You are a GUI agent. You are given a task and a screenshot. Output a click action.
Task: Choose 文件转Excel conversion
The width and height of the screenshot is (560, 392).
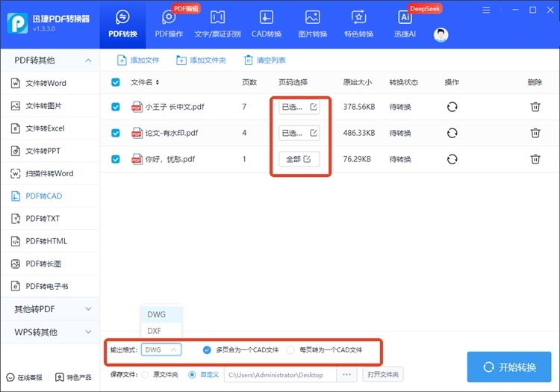pyautogui.click(x=50, y=128)
